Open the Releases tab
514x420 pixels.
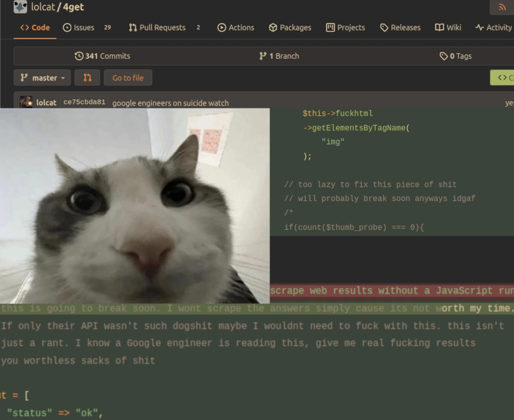click(400, 27)
